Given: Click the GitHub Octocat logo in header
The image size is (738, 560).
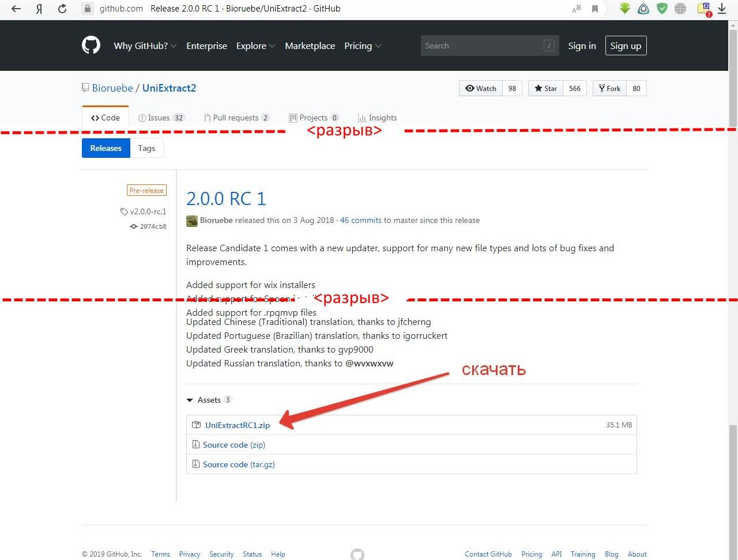Looking at the screenshot, I should pyautogui.click(x=91, y=46).
